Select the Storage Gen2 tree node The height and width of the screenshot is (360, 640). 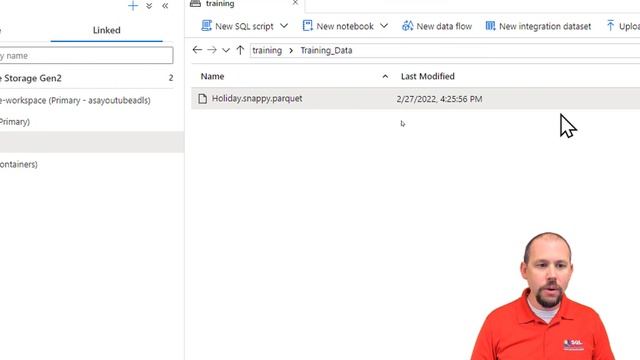click(x=31, y=78)
